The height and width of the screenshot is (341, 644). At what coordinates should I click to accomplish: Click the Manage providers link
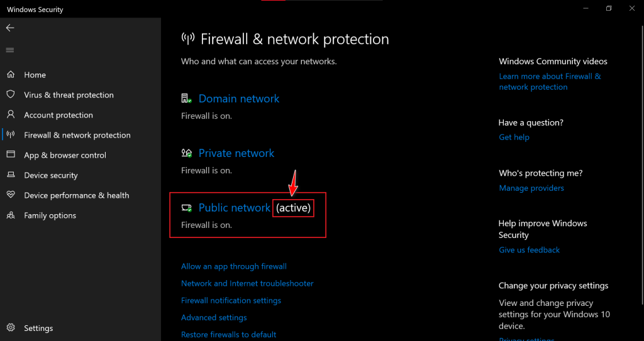point(531,188)
